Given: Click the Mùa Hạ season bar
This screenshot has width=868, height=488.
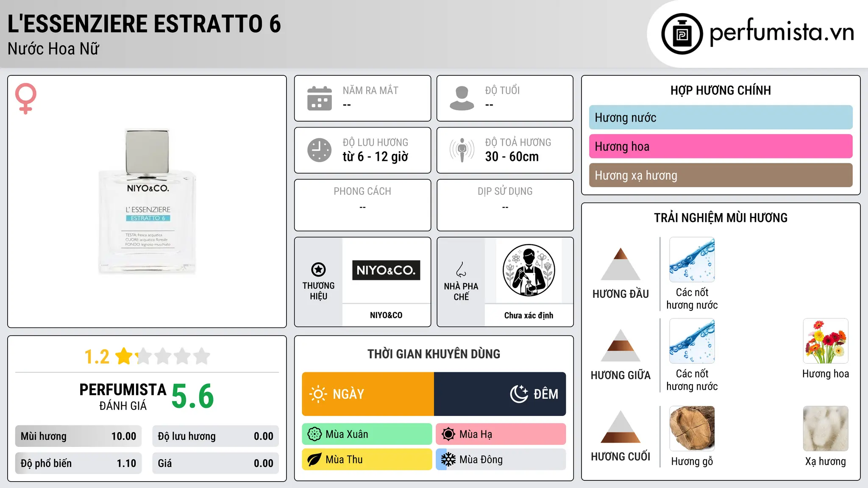Looking at the screenshot, I should [501, 434].
